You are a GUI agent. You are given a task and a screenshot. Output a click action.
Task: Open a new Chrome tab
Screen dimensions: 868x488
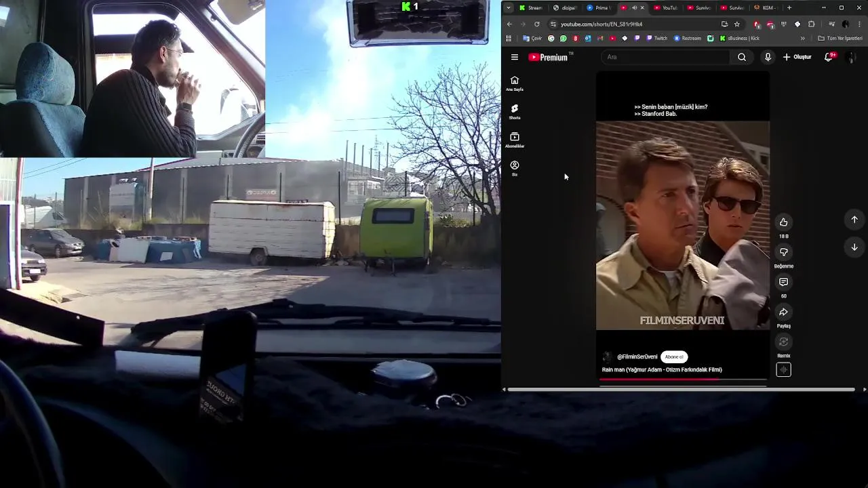[789, 7]
